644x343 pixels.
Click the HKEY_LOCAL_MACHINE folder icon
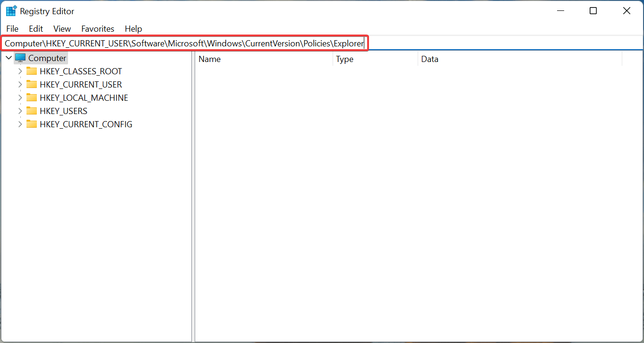tap(32, 98)
